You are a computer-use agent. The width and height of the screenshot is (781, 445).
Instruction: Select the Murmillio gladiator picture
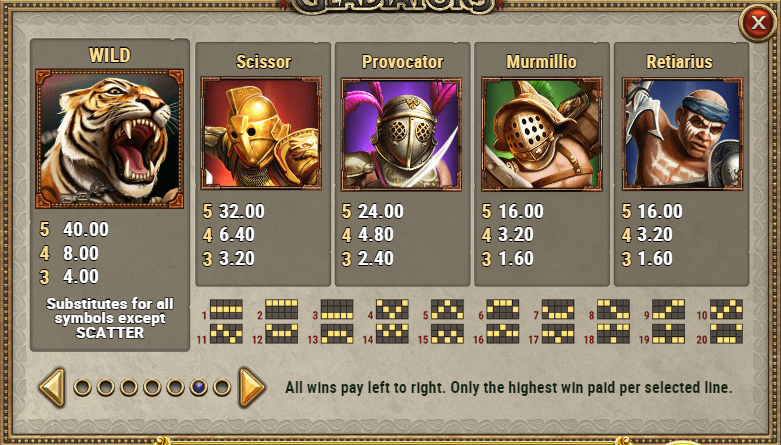[x=542, y=134]
